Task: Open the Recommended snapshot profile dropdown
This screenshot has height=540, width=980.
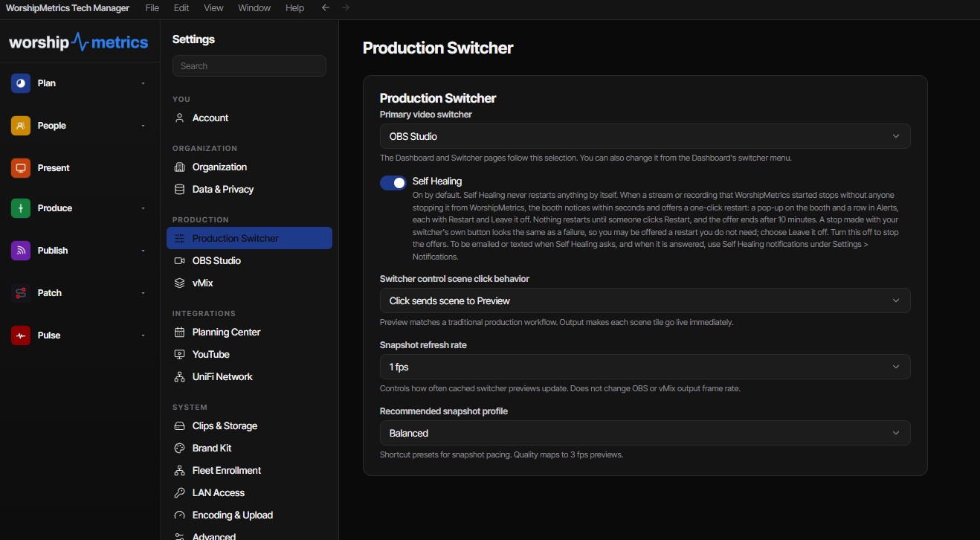Action: [x=645, y=433]
